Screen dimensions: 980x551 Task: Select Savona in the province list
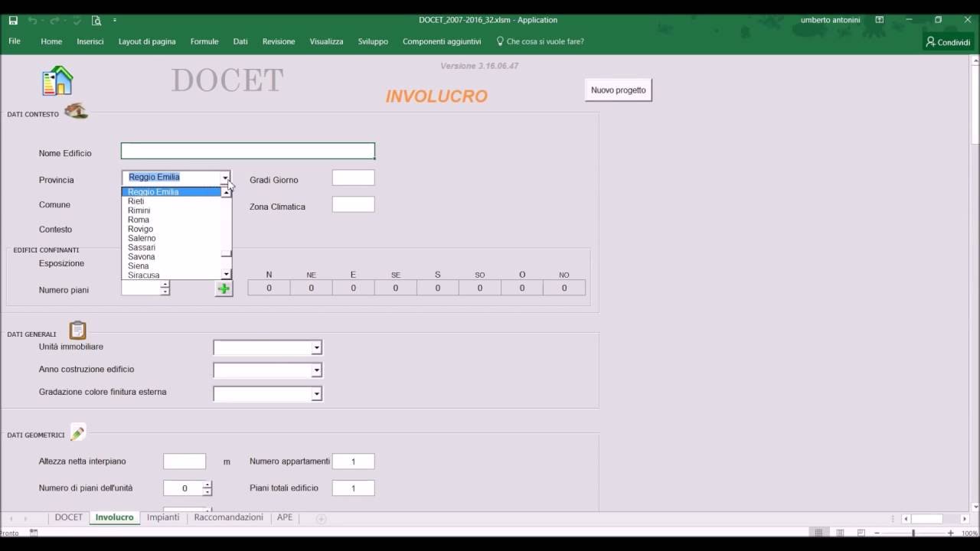pos(171,256)
